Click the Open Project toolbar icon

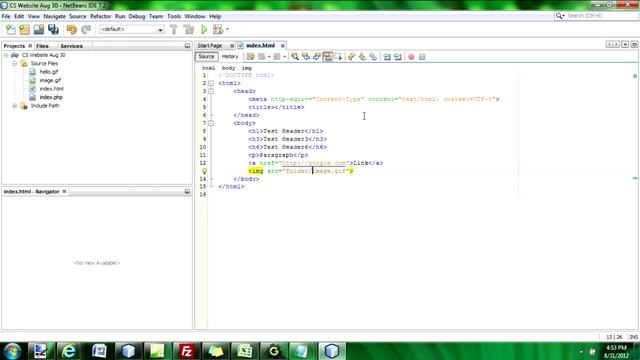click(x=39, y=29)
